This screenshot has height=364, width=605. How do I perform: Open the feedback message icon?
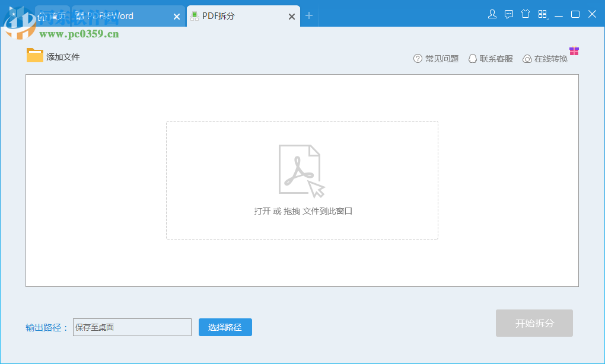[509, 15]
